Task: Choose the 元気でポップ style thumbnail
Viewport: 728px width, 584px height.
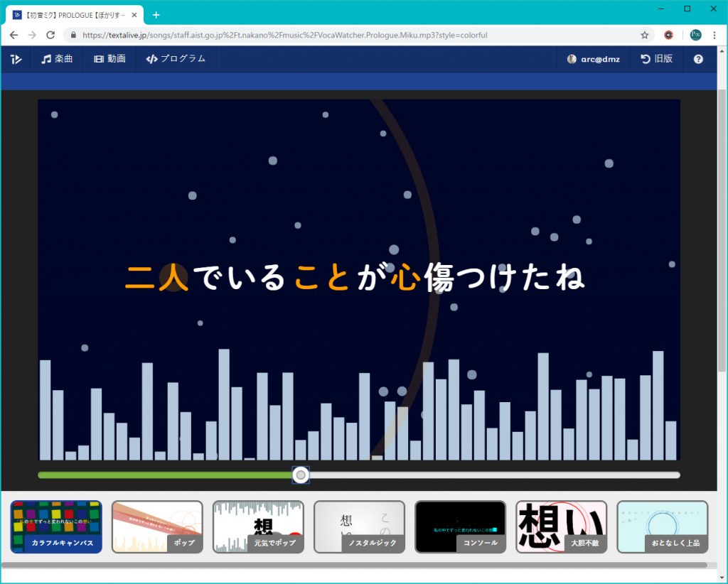Action: pyautogui.click(x=258, y=526)
